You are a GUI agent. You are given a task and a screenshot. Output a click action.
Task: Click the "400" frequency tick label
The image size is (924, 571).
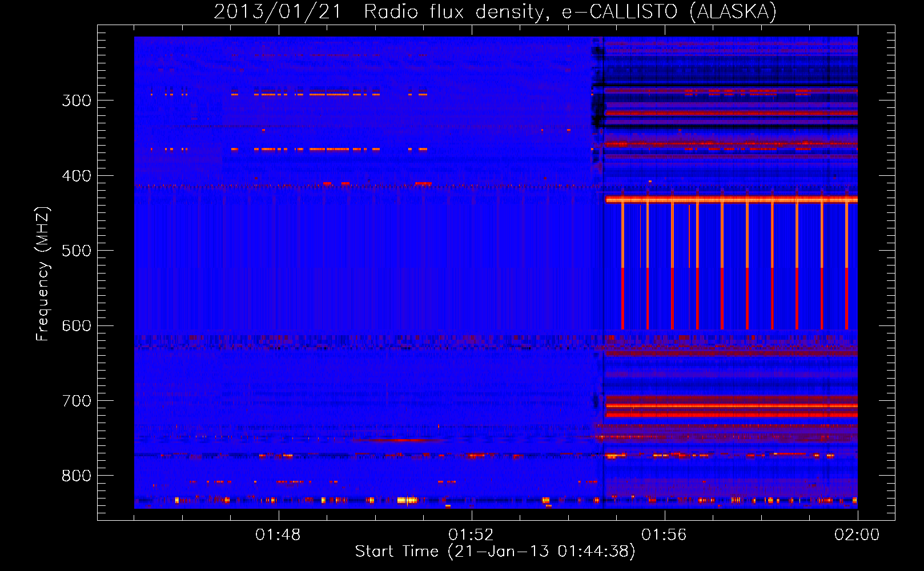pos(77,176)
